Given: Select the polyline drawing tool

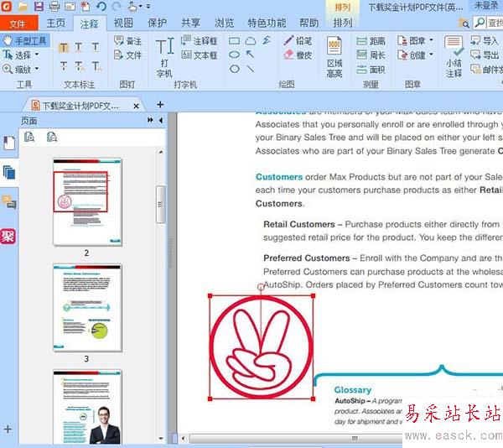Looking at the screenshot, I should click(x=267, y=40).
